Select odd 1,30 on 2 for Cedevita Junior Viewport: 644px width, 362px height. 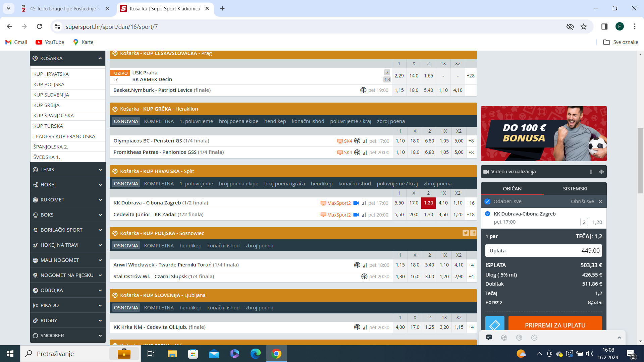click(428, 215)
